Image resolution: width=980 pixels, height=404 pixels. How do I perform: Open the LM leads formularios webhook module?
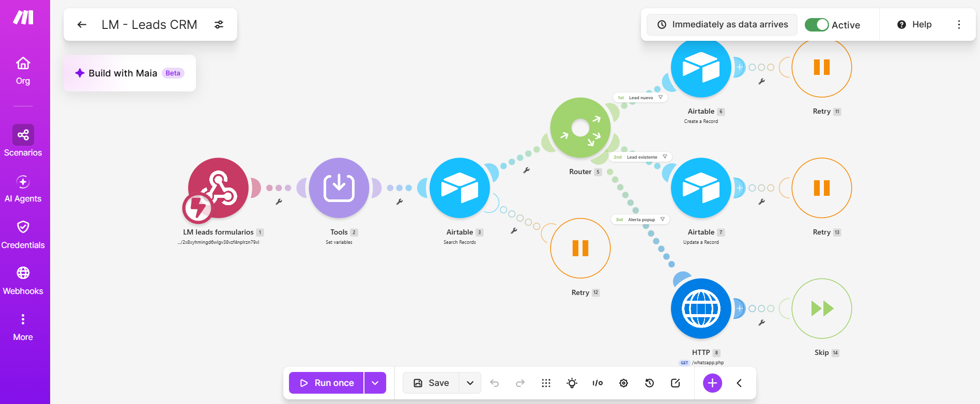click(218, 188)
